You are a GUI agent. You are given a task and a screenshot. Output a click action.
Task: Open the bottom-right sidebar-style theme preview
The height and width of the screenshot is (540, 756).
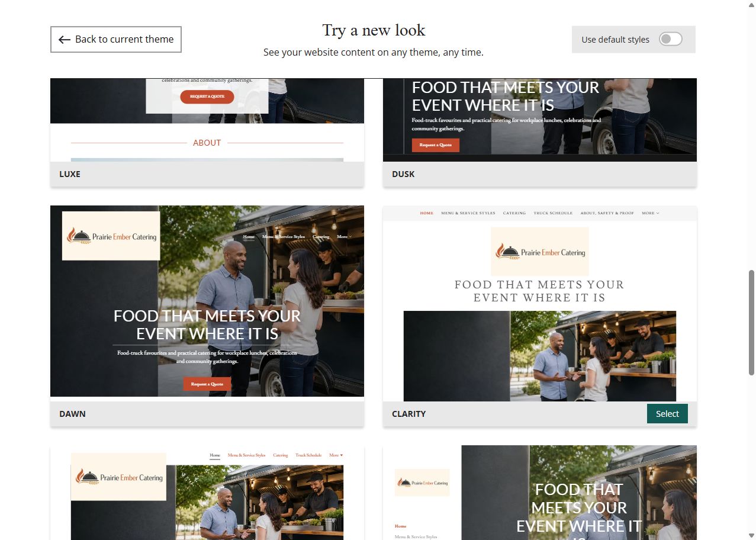[x=540, y=493]
